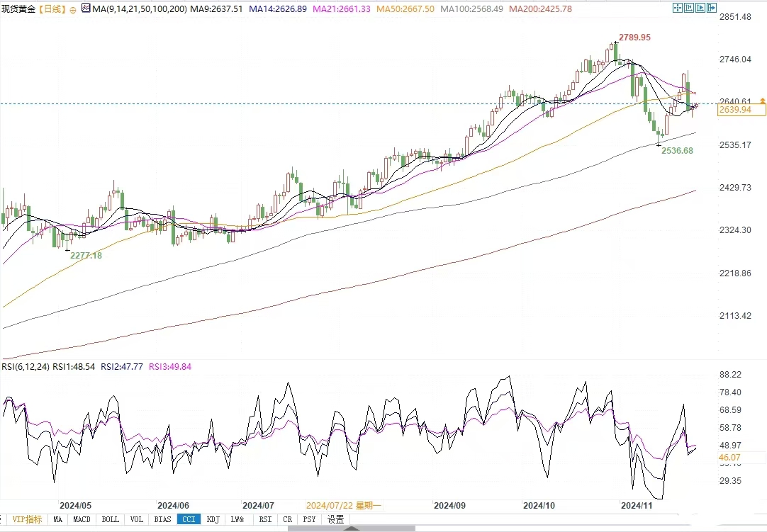Click the MA200:2425.78 value
The width and height of the screenshot is (767, 532).
coord(540,9)
